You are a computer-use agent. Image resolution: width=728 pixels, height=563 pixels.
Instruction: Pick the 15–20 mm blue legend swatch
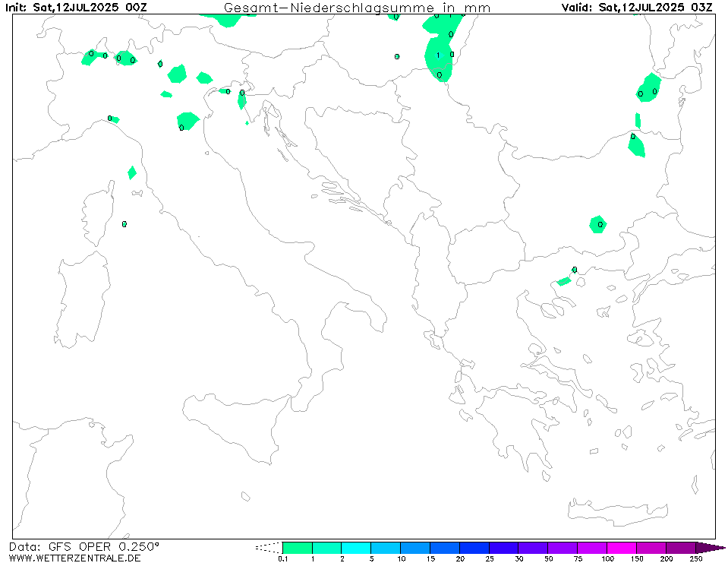[445, 548]
